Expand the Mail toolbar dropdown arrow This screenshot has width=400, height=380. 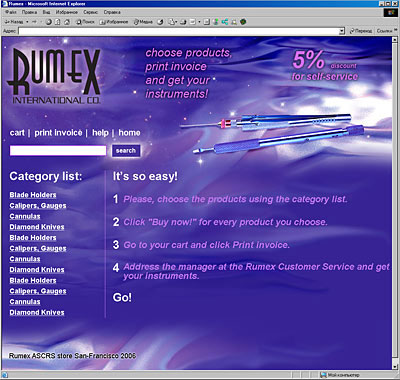(176, 22)
